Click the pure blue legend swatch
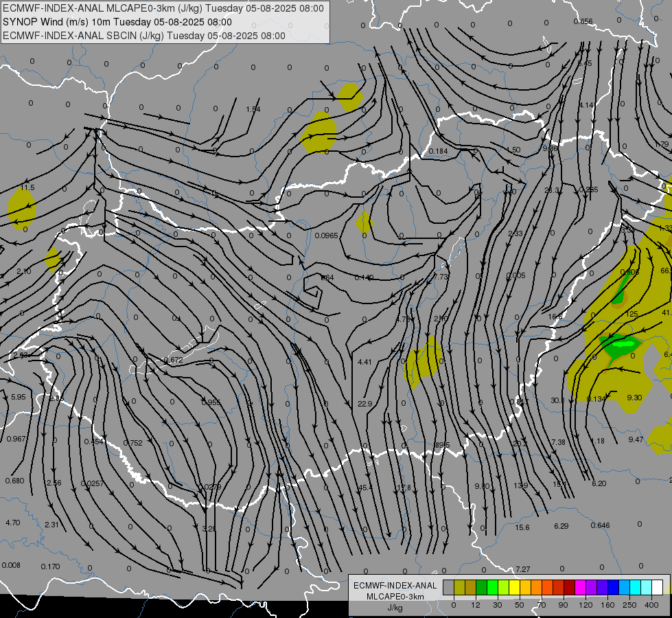The width and height of the screenshot is (672, 618). click(613, 587)
